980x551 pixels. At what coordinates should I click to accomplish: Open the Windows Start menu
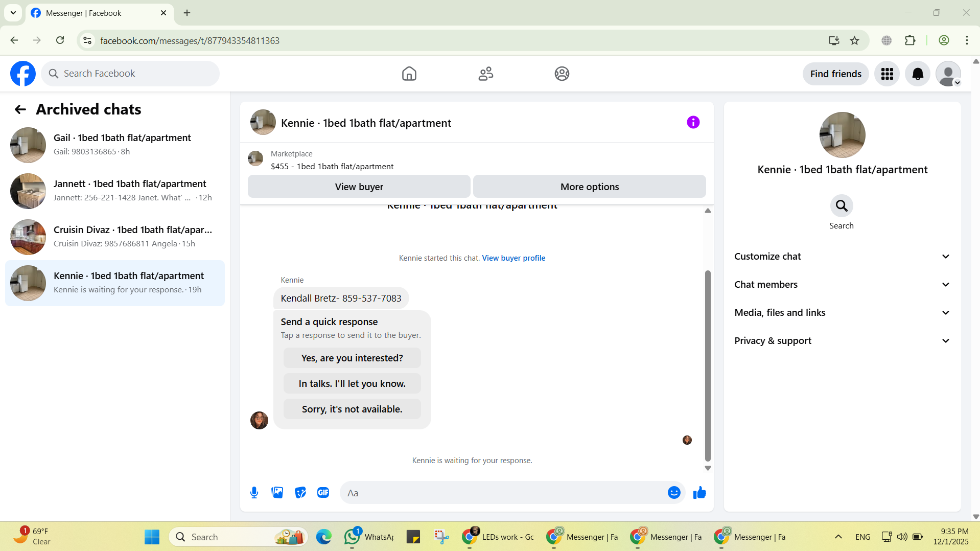(152, 537)
